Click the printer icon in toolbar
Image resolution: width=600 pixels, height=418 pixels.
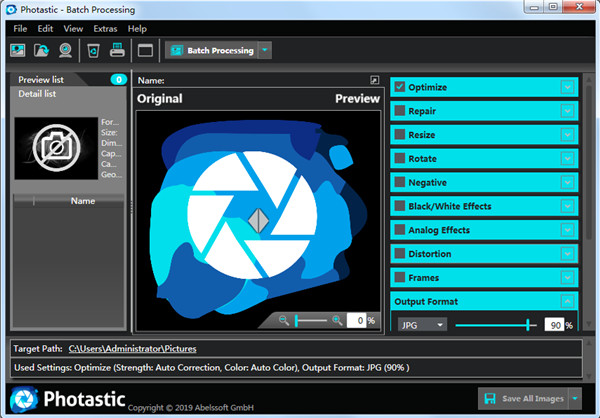click(x=116, y=50)
